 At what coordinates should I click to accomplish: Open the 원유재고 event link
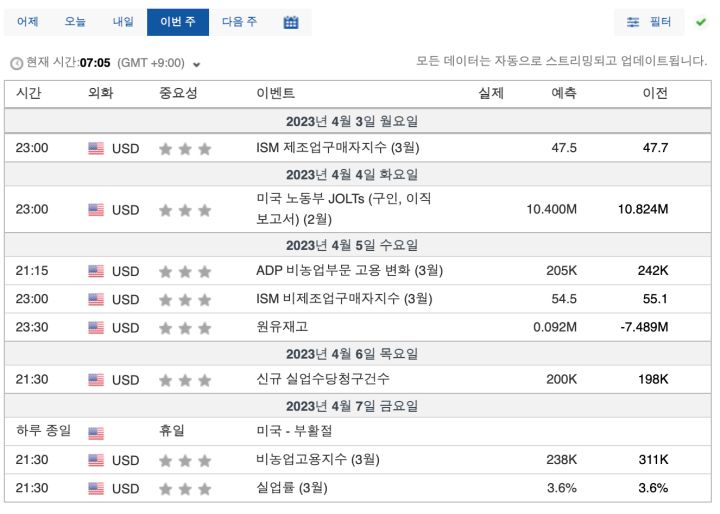point(282,327)
